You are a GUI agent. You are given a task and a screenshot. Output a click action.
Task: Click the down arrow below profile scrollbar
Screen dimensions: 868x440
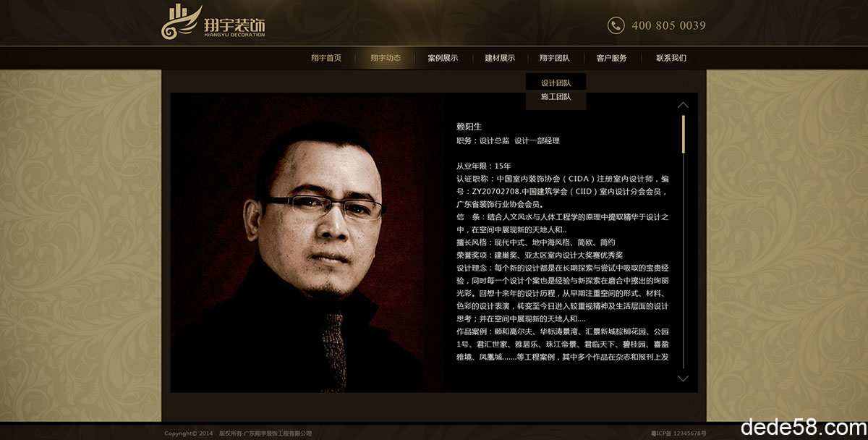[683, 378]
